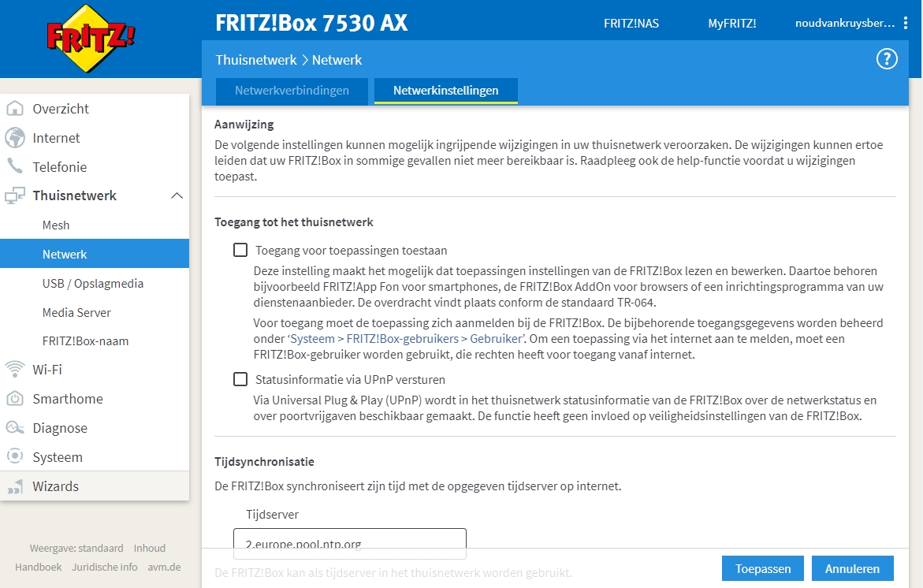
Task: Enable statusinformatie via UPnP versturen
Action: (x=240, y=379)
